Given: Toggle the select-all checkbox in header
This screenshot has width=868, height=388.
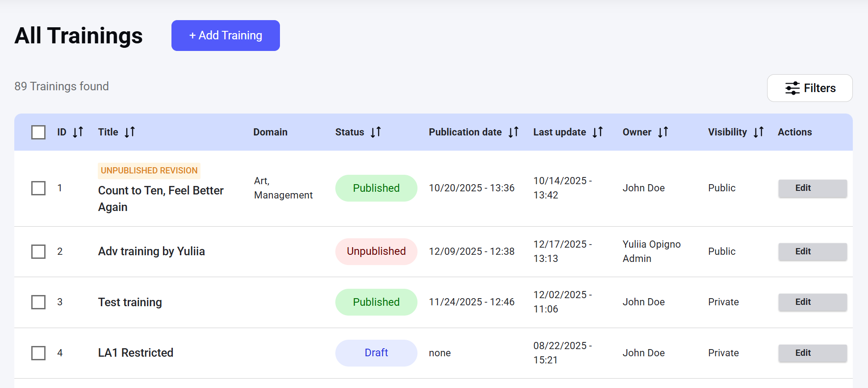Looking at the screenshot, I should point(38,132).
